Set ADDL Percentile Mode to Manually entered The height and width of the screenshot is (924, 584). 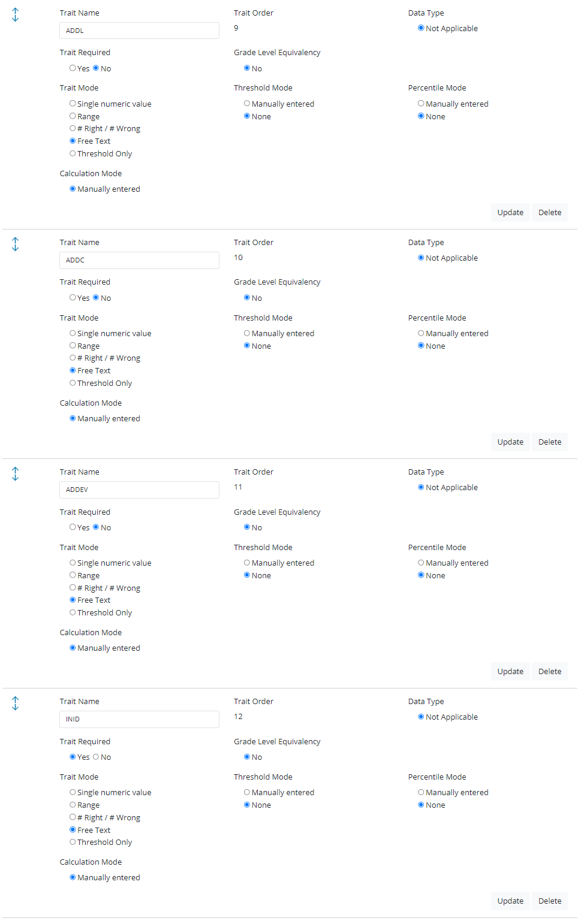coord(421,104)
